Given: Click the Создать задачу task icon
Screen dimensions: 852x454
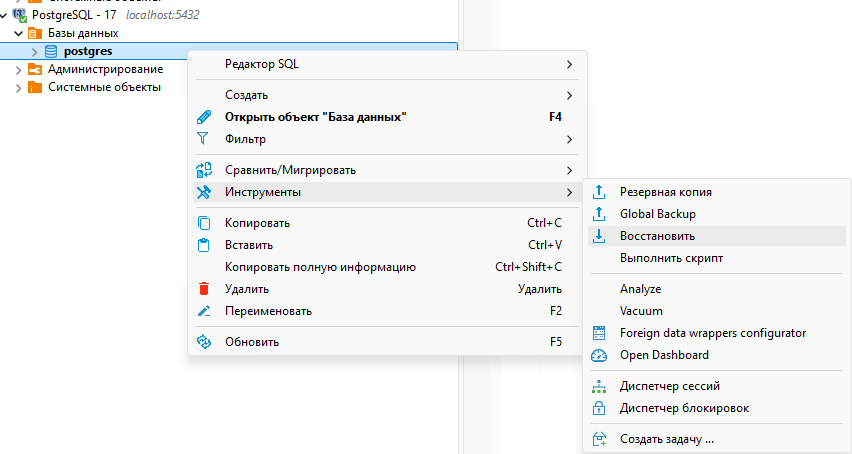Looking at the screenshot, I should [x=599, y=439].
